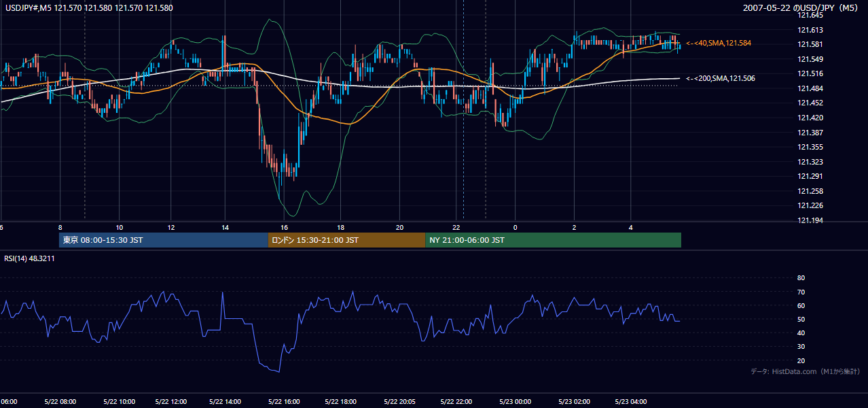Click the RSI scale level 50
The width and height of the screenshot is (868, 408).
click(x=801, y=319)
